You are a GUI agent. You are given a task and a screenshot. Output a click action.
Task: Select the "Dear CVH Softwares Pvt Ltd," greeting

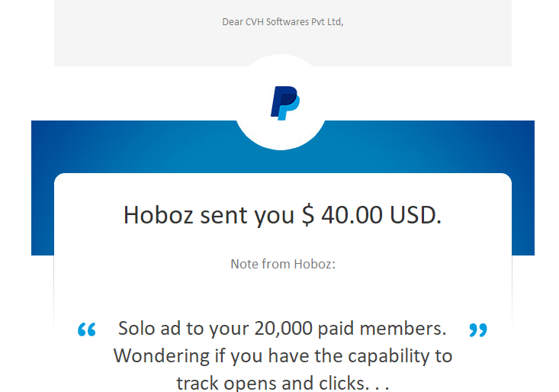(x=283, y=22)
